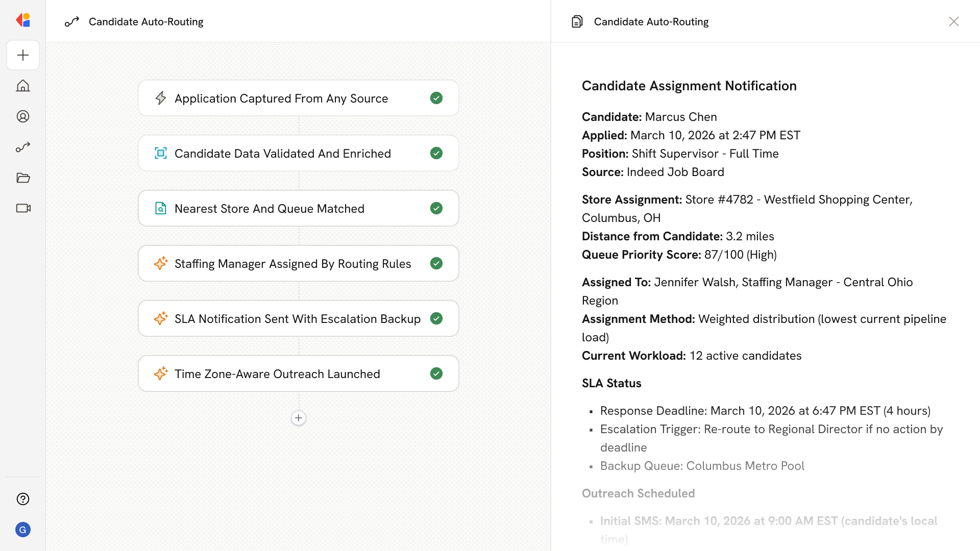Select Candidate Data Validated And Enriched step
Image resolution: width=980 pixels, height=551 pixels.
[x=282, y=154]
